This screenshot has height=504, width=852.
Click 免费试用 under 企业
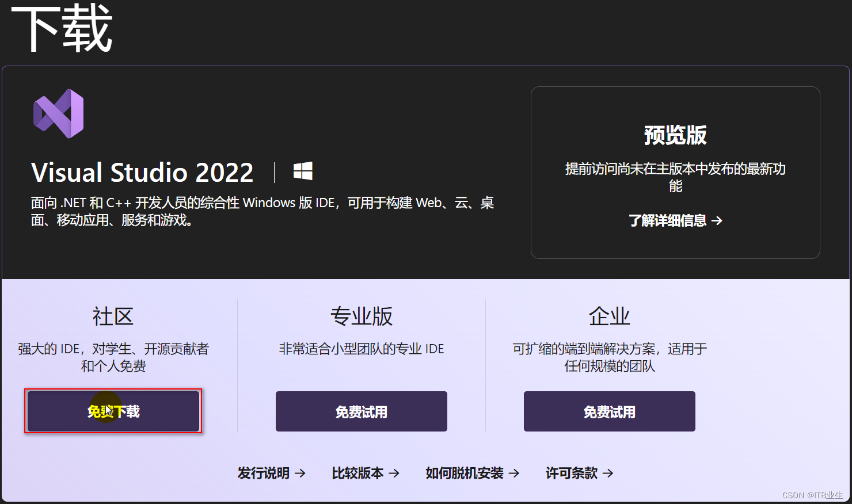pos(610,411)
